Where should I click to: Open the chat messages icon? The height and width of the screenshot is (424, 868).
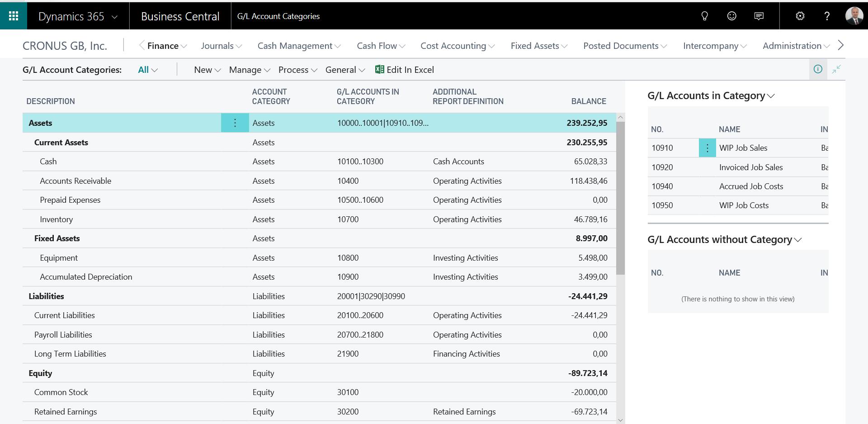[759, 16]
